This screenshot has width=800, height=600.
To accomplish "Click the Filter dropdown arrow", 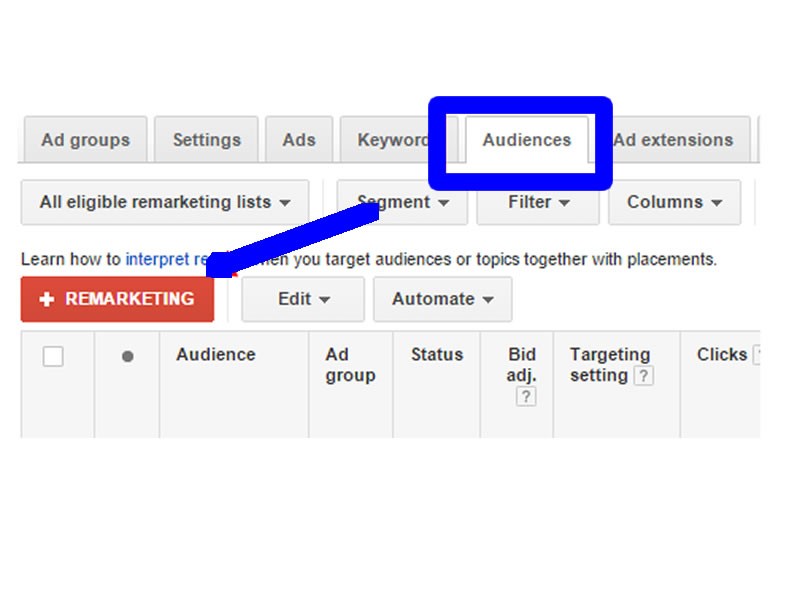I will tap(566, 202).
